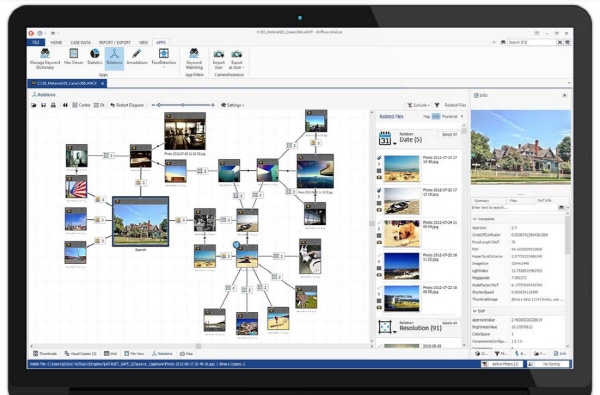Open the Settings dropdown in Relations toolbar

pos(232,105)
